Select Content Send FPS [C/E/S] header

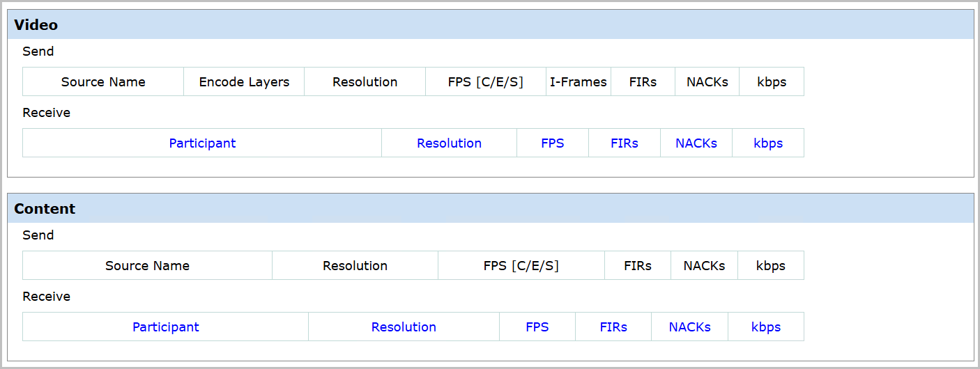click(x=521, y=266)
